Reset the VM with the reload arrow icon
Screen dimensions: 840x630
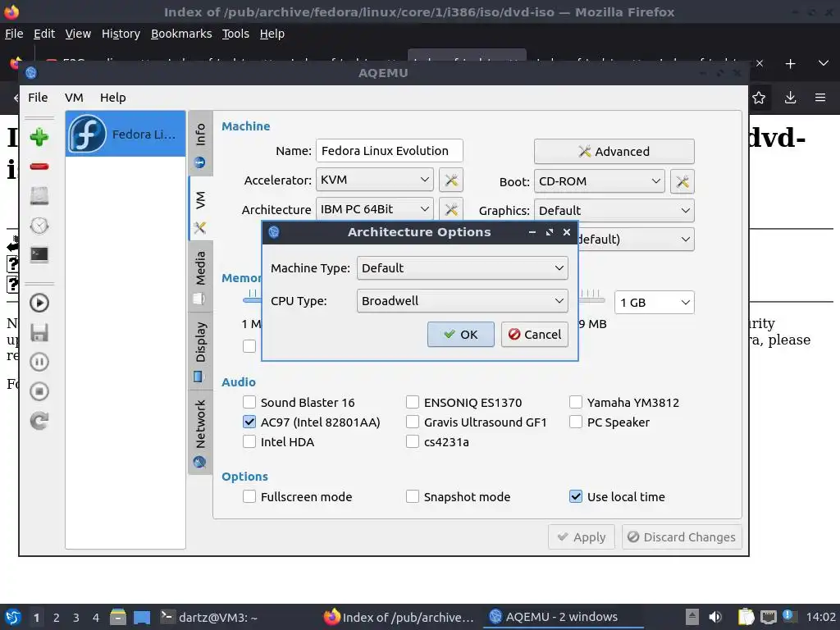[x=39, y=421]
